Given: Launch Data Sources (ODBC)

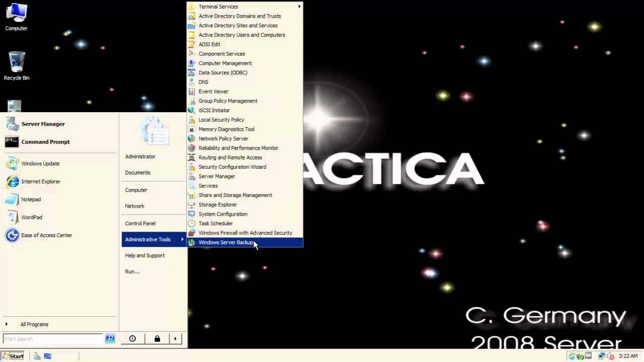Looking at the screenshot, I should pyautogui.click(x=245, y=72).
